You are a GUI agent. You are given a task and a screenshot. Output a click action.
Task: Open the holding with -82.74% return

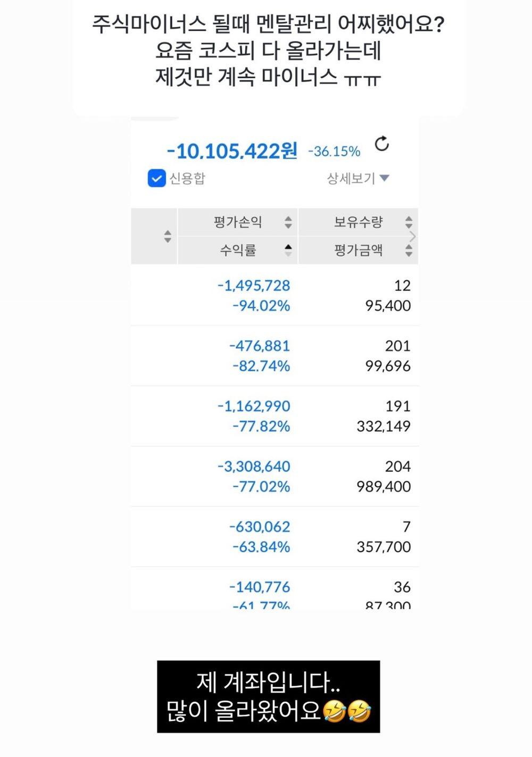click(x=275, y=356)
